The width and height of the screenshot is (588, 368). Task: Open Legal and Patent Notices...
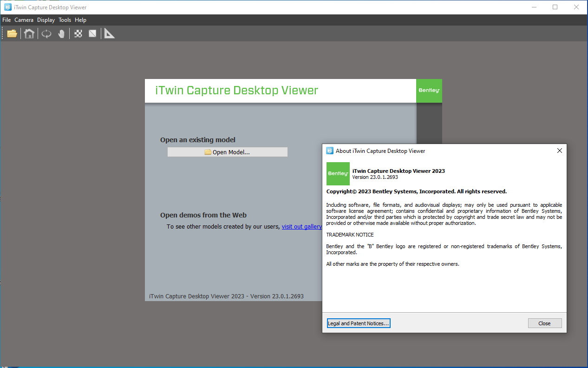click(x=359, y=323)
